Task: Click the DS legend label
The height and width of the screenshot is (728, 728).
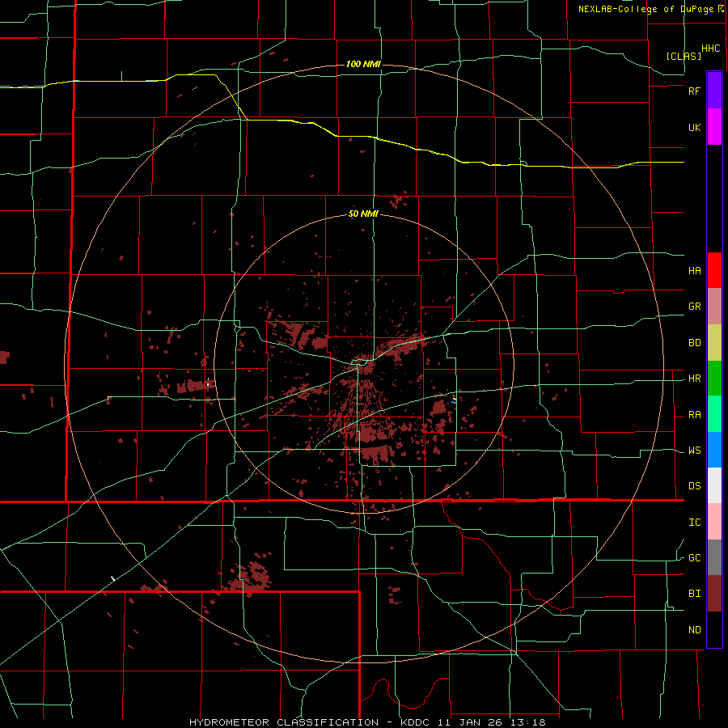Action: 694,486
